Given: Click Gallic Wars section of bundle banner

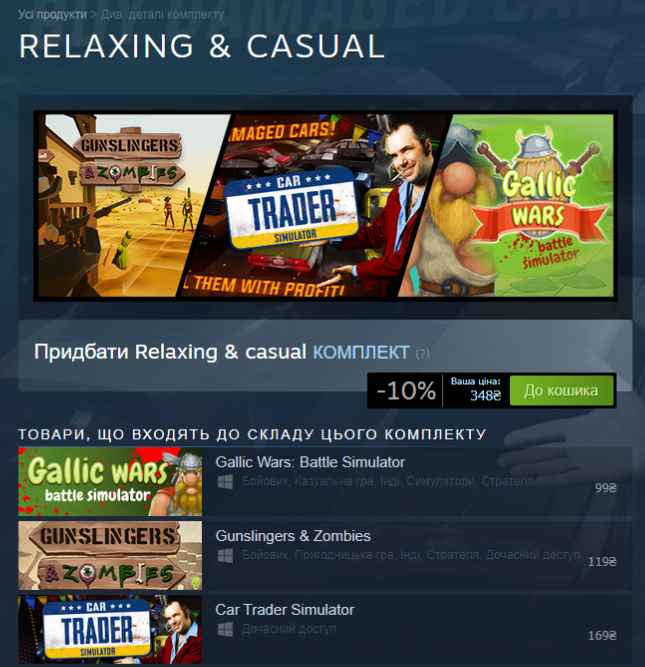Looking at the screenshot, I should [519, 205].
